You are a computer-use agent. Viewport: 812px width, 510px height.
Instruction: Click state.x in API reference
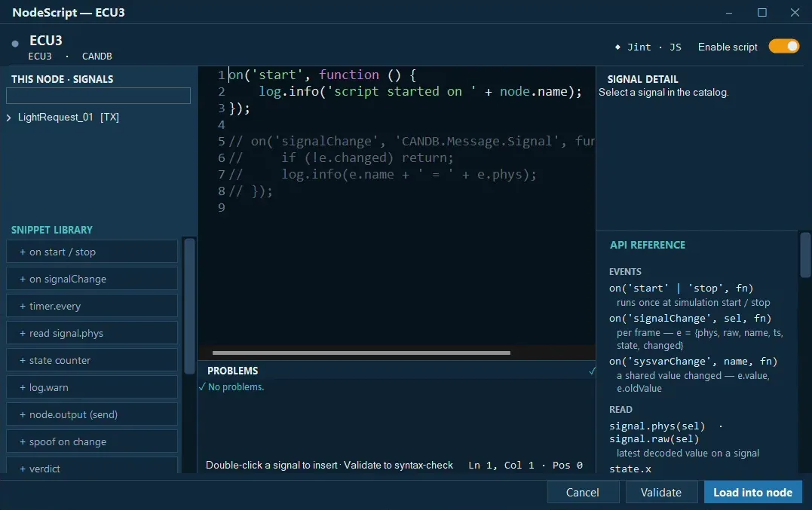(630, 469)
